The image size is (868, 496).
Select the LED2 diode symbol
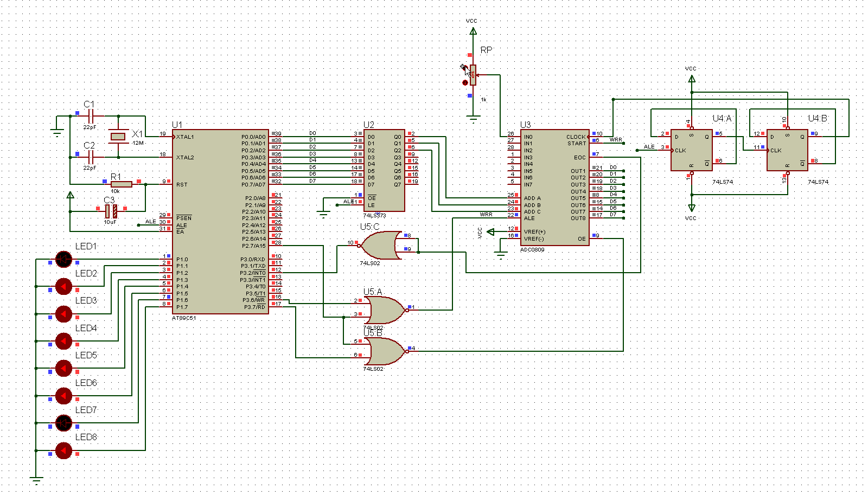pos(63,286)
